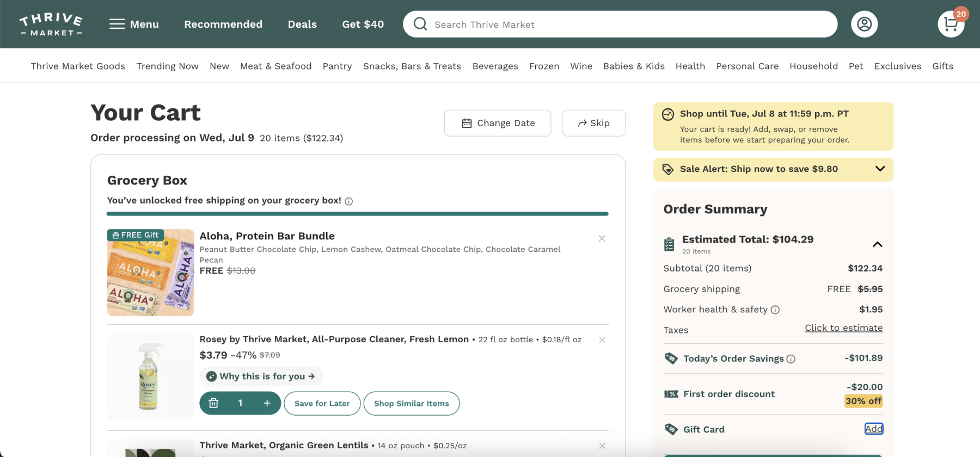Increase Rosey cleaner quantity with plus

point(267,403)
